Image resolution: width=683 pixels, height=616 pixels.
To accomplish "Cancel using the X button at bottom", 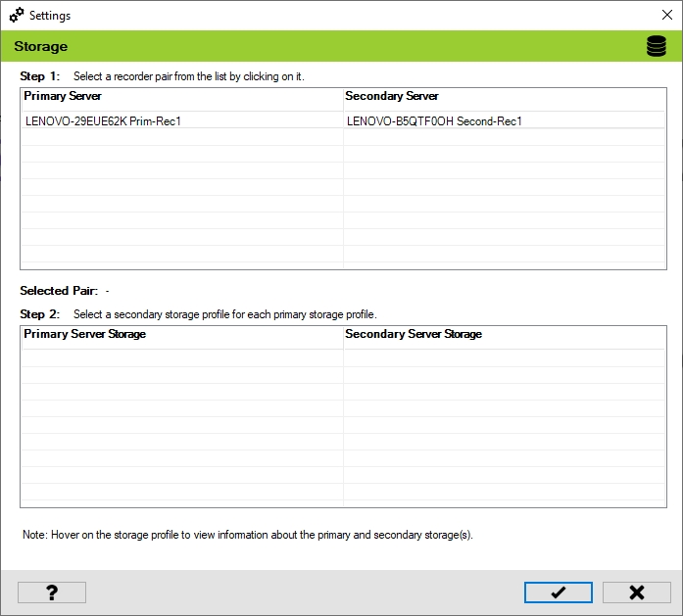I will [636, 592].
